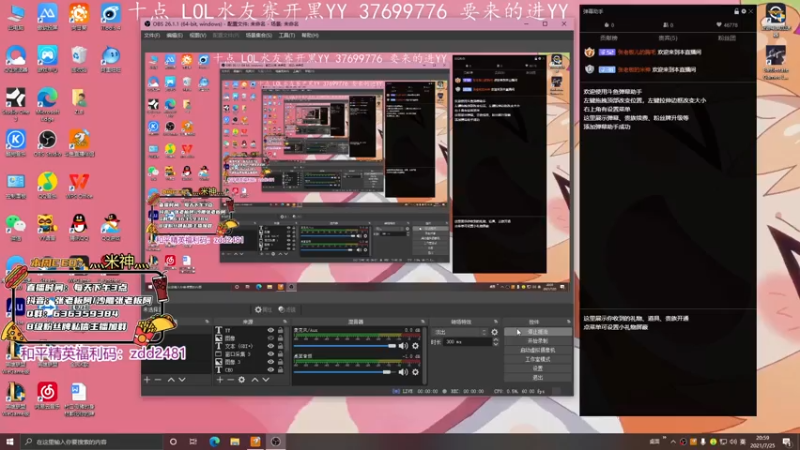Add a new source with the plus icon
This screenshot has width=800, height=450.
tap(220, 380)
